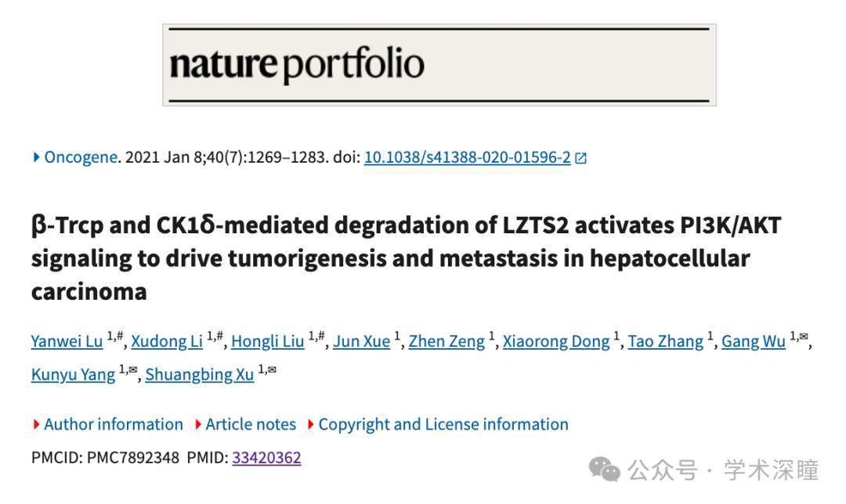This screenshot has height=504, width=846.
Task: Open the DOI link 10.1038/s41388-020-01596-2
Action: click(x=467, y=157)
